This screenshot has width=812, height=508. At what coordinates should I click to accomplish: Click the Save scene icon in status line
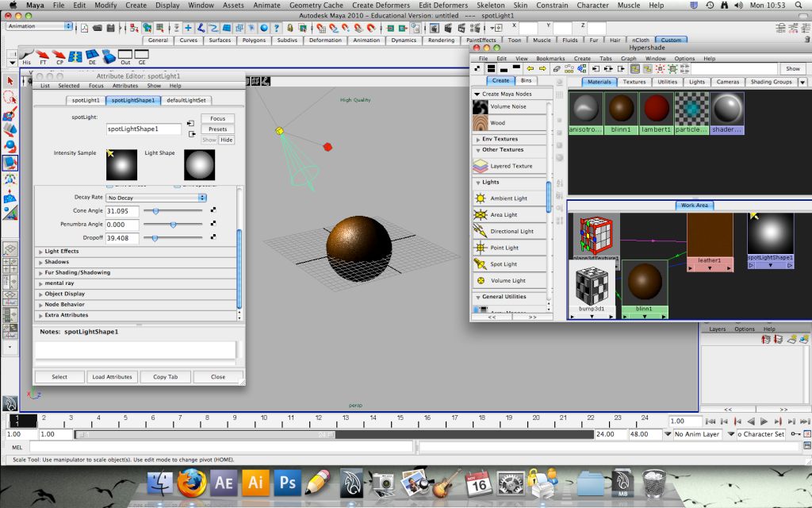(110, 28)
